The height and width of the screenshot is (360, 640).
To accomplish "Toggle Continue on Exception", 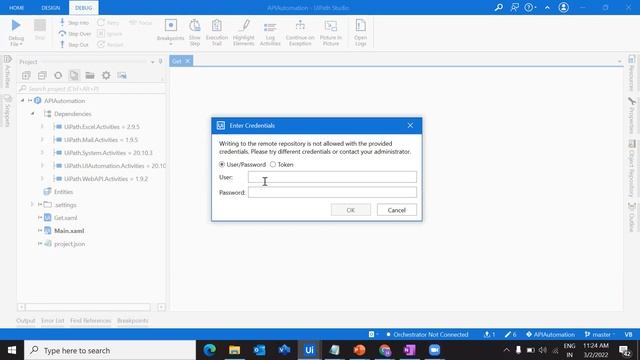I will pyautogui.click(x=300, y=32).
